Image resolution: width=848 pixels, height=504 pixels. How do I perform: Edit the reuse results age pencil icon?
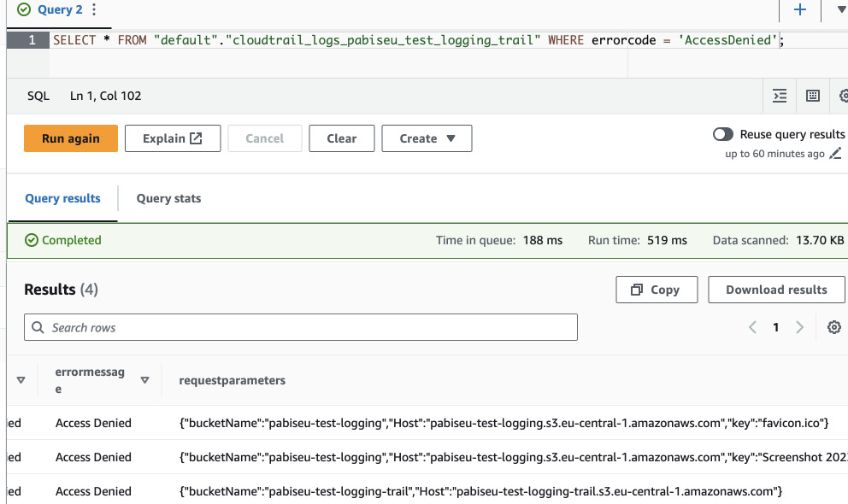click(x=835, y=155)
